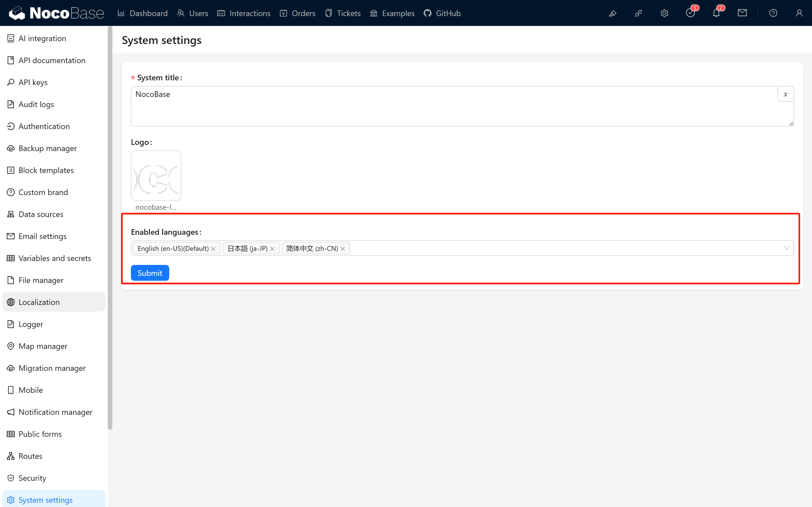This screenshot has width=812, height=507.
Task: Open the settings gear in top bar
Action: coord(664,13)
